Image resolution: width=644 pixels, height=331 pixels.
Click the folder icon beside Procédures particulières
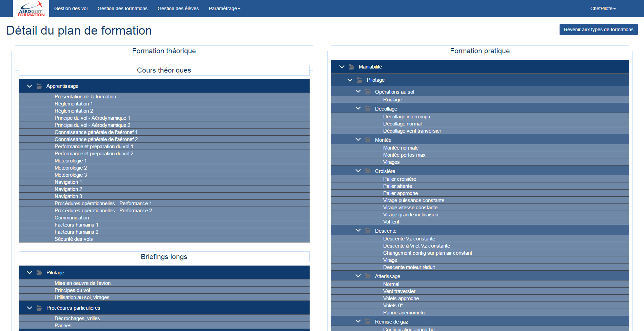tap(39, 308)
